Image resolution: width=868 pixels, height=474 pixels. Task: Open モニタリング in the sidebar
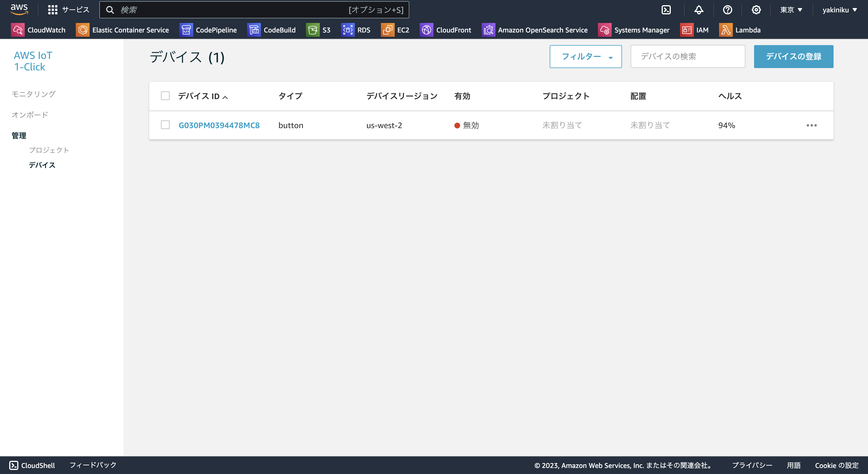pyautogui.click(x=34, y=94)
